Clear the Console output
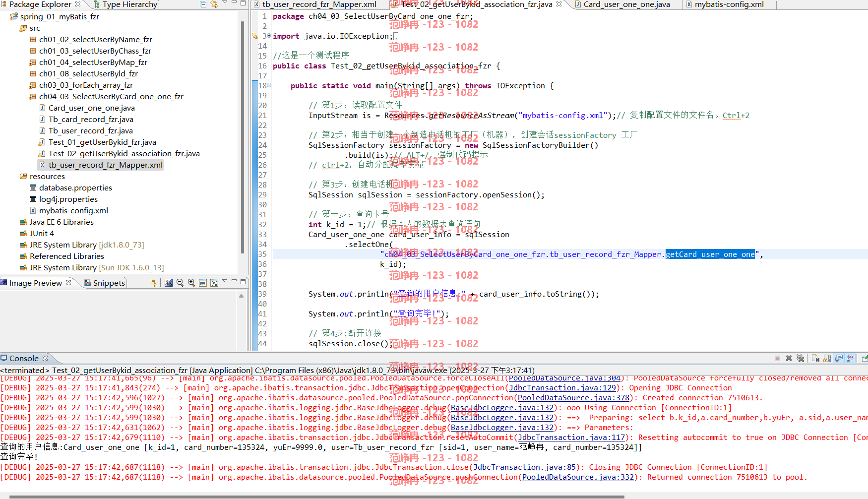The image size is (868, 499). coord(815,358)
